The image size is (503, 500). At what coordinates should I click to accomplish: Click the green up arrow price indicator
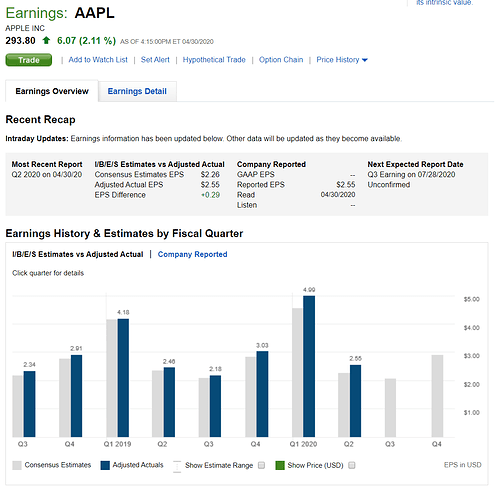[46, 40]
